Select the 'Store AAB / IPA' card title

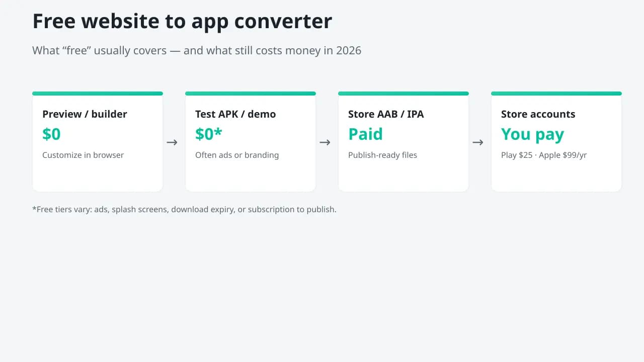click(x=386, y=114)
